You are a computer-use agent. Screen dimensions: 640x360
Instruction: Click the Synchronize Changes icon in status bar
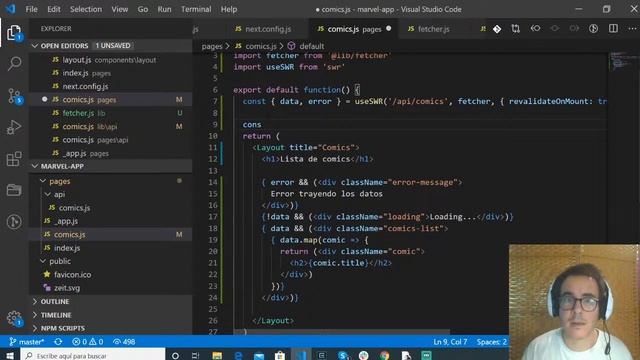point(58,342)
